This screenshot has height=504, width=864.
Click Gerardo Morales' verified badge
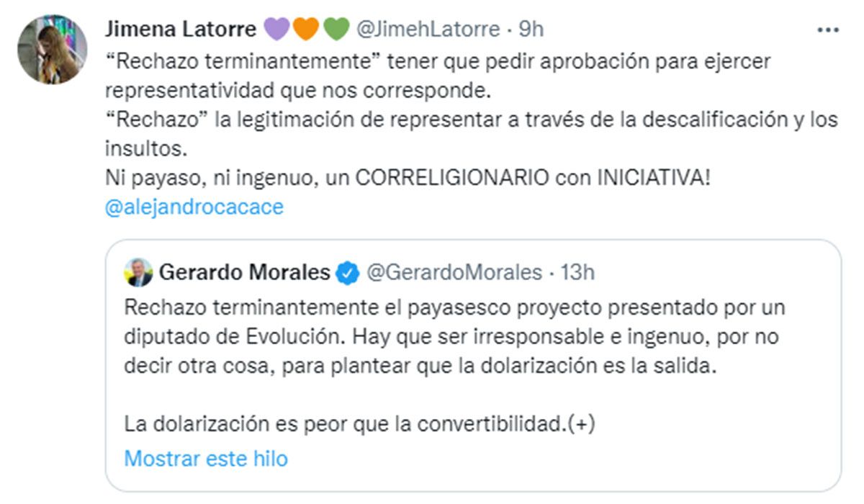tap(346, 272)
